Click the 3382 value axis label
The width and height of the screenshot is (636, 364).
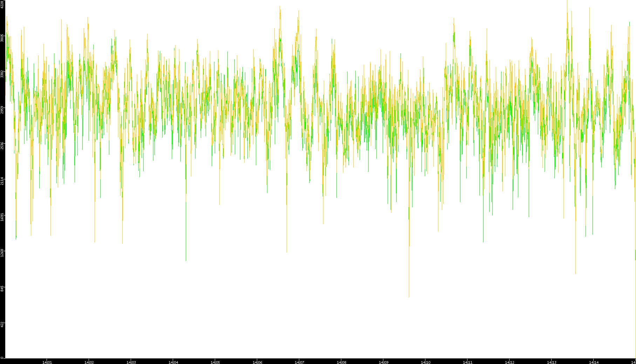click(x=2, y=74)
